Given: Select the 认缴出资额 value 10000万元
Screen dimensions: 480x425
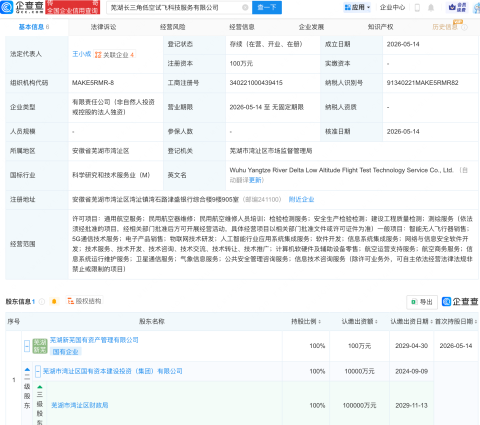Looking at the screenshot, I should tap(359, 371).
